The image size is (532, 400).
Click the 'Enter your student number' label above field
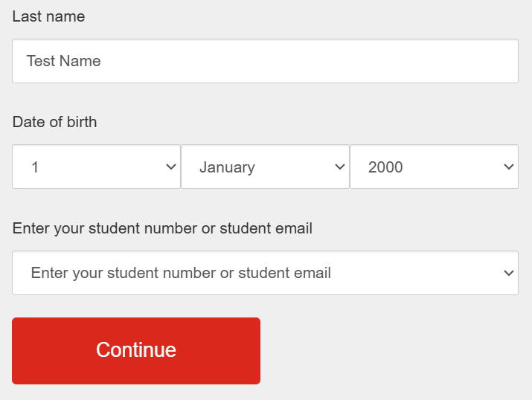click(162, 228)
